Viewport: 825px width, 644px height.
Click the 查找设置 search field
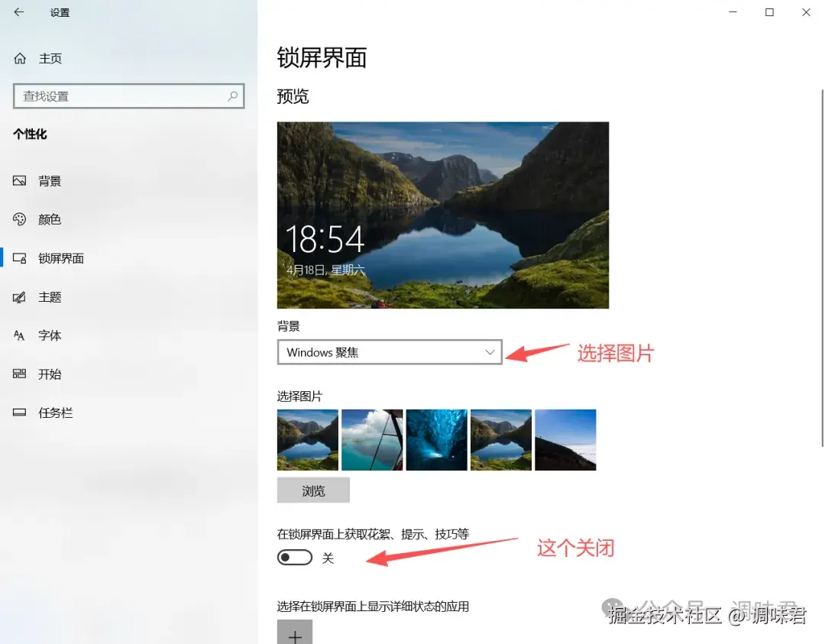(129, 96)
